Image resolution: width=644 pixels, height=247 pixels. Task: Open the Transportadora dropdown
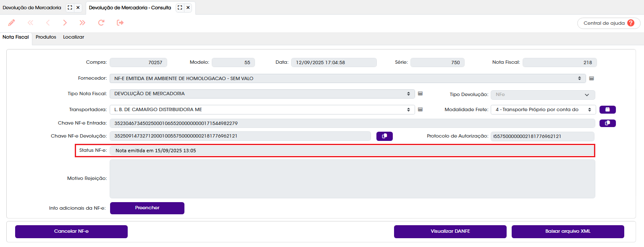click(x=262, y=109)
